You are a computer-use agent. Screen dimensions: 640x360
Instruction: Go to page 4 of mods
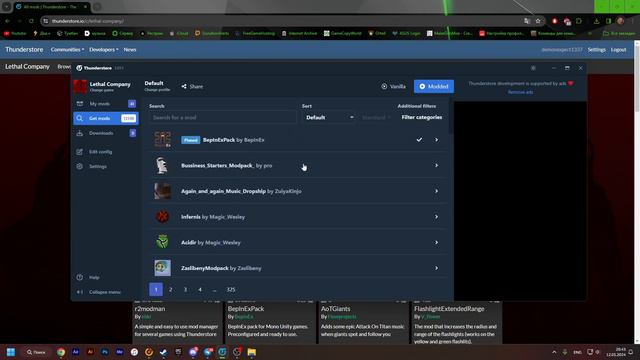coord(200,289)
